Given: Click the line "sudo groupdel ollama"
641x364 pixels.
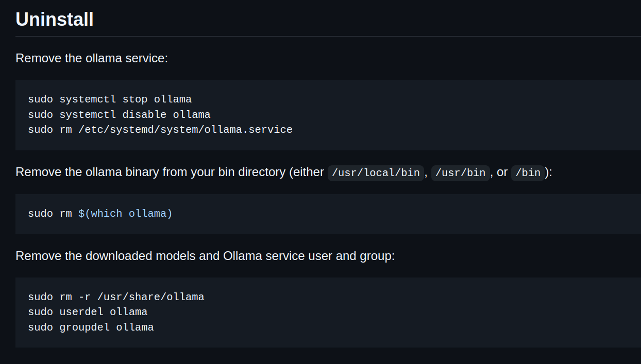Looking at the screenshot, I should (x=91, y=327).
